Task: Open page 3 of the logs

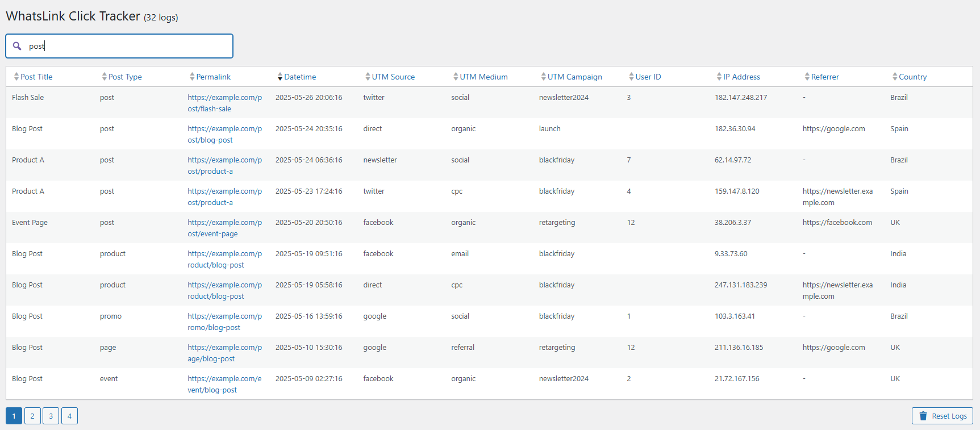Action: 51,416
